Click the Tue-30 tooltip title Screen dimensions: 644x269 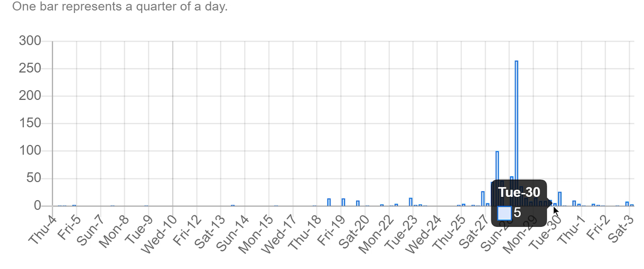click(519, 192)
